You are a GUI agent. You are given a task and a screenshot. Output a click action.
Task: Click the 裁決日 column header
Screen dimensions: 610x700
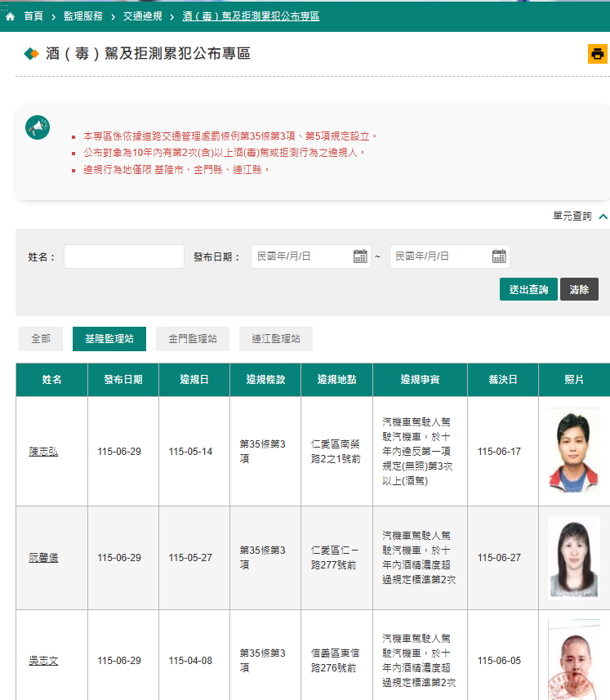503,380
